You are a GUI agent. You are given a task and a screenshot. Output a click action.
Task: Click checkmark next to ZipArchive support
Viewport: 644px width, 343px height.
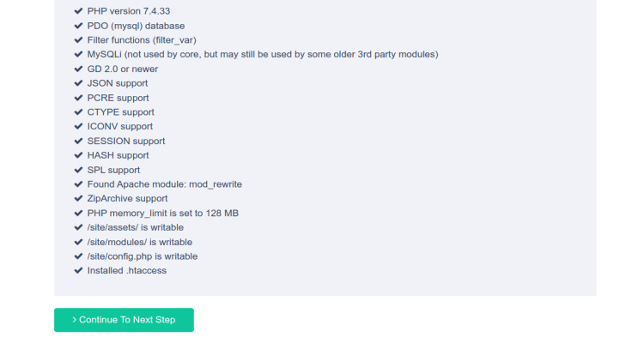click(x=78, y=199)
